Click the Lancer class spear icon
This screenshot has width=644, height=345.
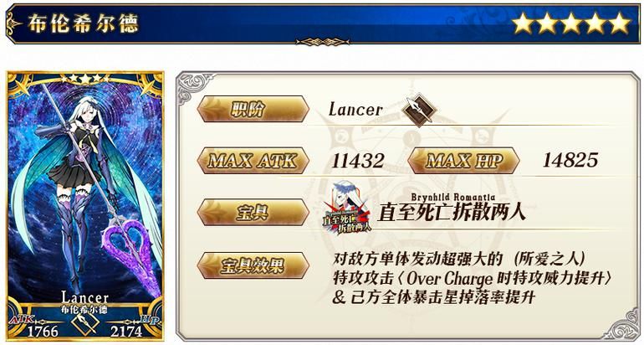[419, 111]
